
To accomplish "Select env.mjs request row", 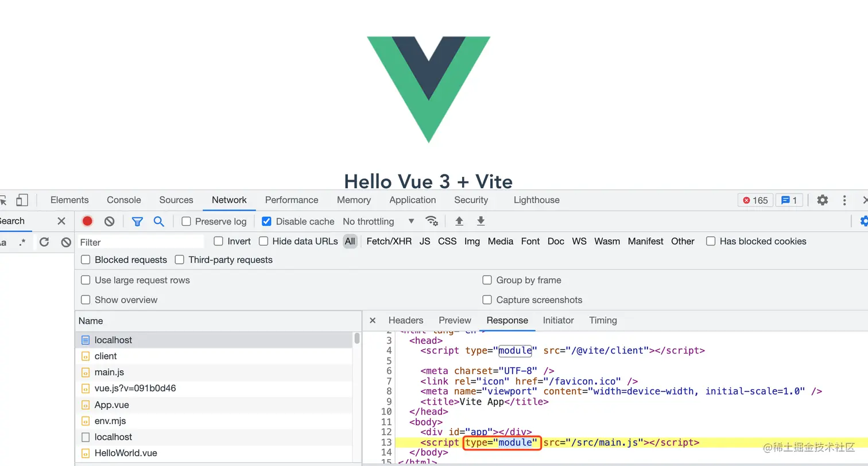I will (x=214, y=421).
